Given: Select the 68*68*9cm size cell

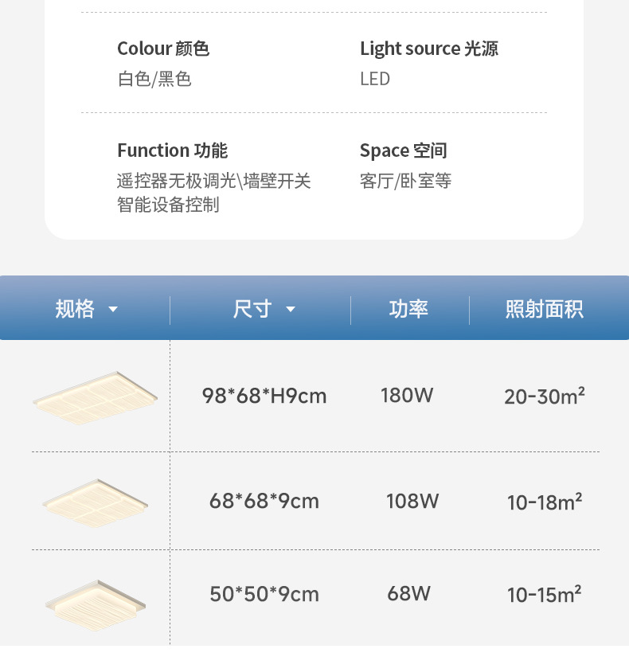Looking at the screenshot, I should click(x=264, y=501).
